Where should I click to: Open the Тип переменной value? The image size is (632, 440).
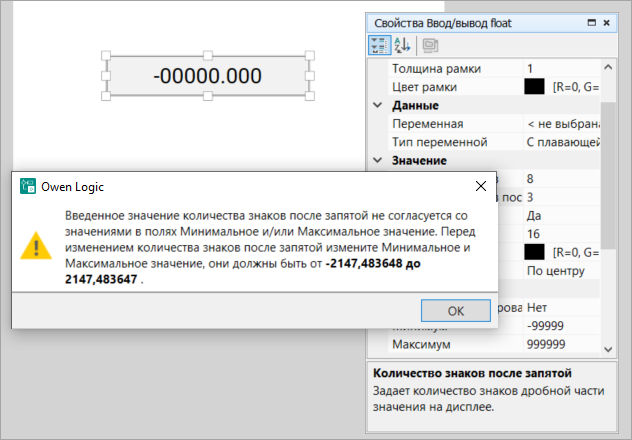point(560,142)
